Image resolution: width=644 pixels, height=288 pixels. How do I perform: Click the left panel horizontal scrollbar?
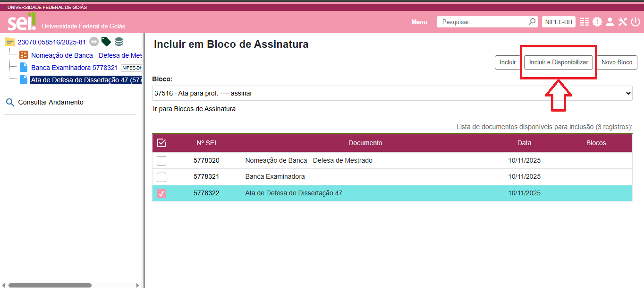pos(50,285)
